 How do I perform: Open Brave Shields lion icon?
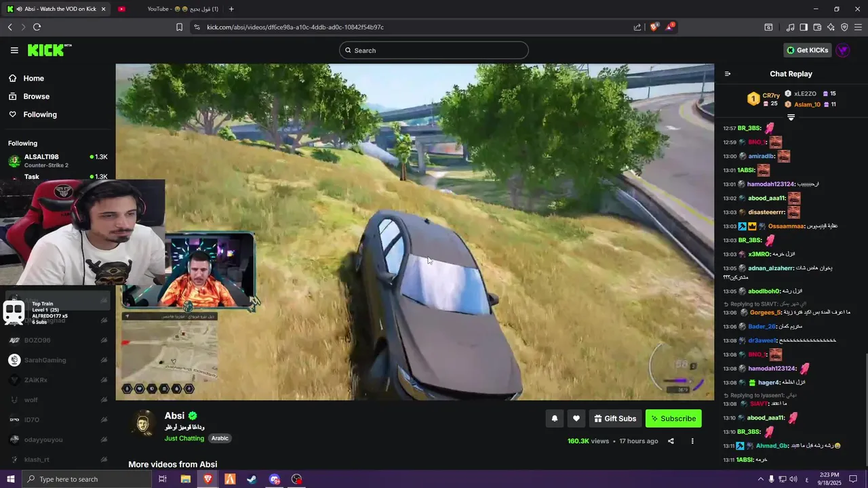(x=654, y=27)
